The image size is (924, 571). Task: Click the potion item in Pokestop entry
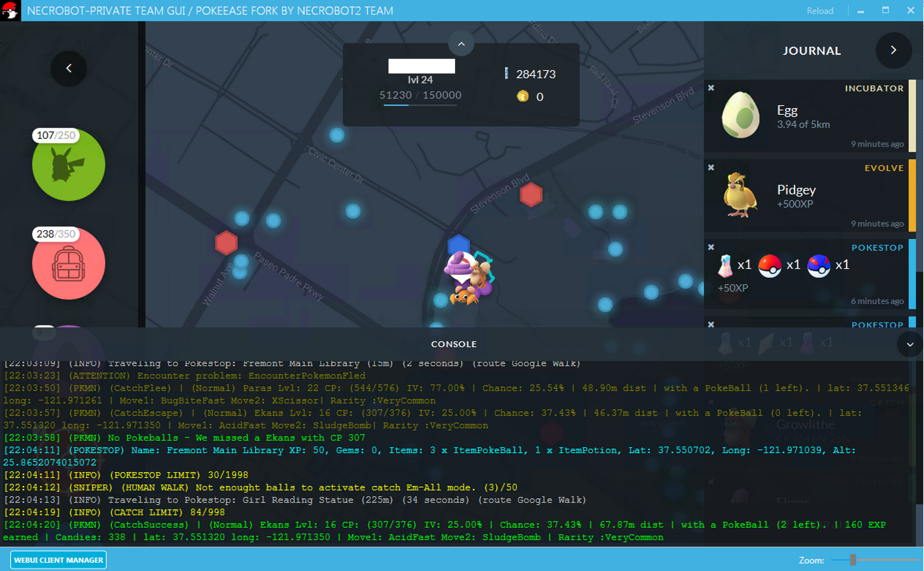pos(725,266)
